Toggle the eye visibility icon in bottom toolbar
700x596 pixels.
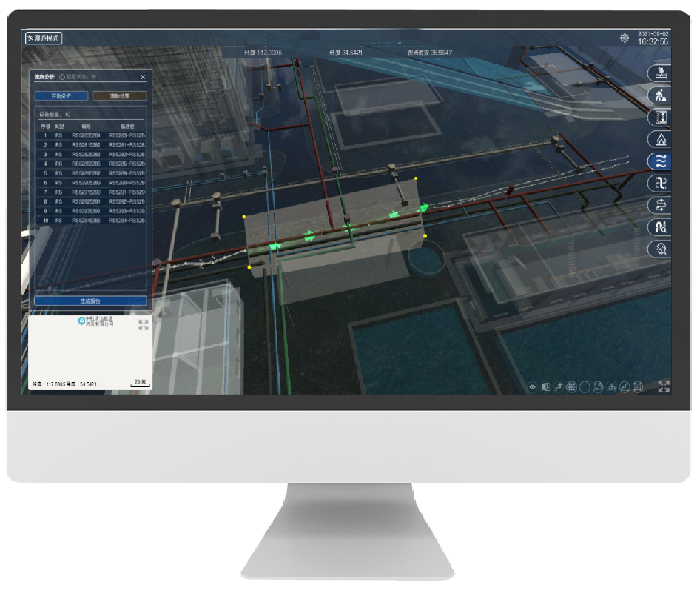pyautogui.click(x=531, y=386)
